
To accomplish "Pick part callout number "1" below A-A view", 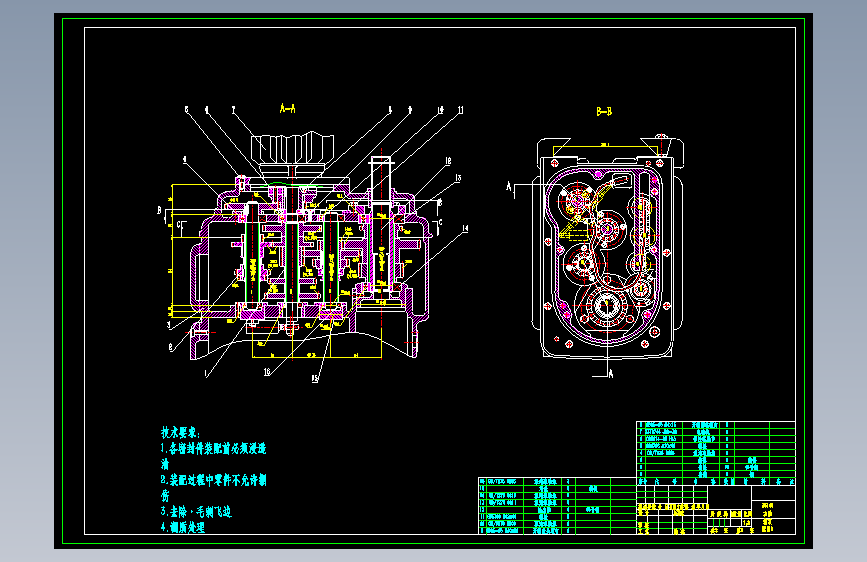I will 206,374.
